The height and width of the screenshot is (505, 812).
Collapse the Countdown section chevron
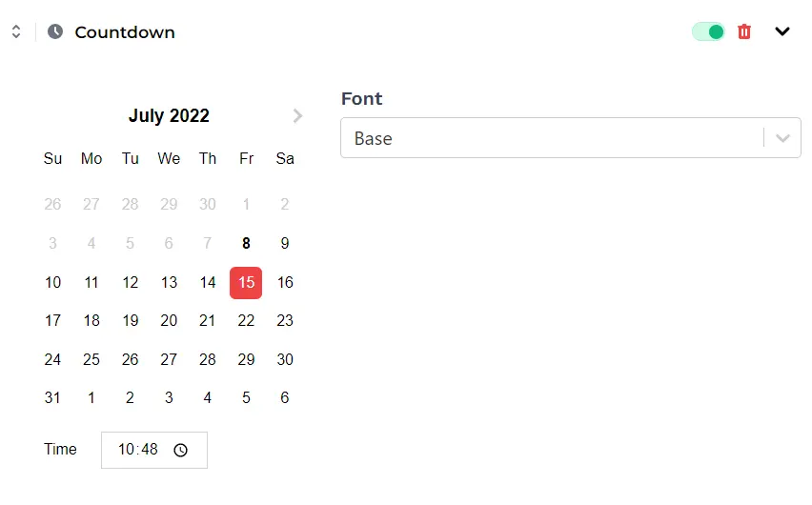(782, 31)
